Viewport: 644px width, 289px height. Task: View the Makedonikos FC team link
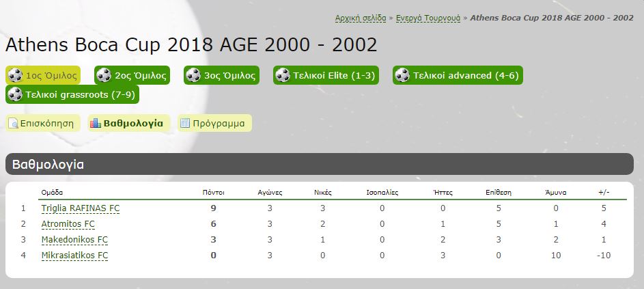pos(74,240)
